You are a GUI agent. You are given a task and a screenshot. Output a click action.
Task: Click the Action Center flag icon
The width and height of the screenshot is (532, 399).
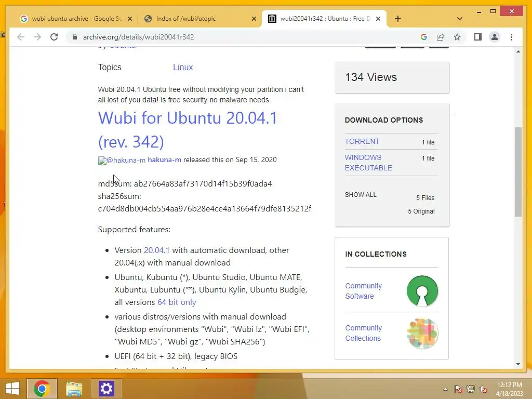(x=458, y=389)
